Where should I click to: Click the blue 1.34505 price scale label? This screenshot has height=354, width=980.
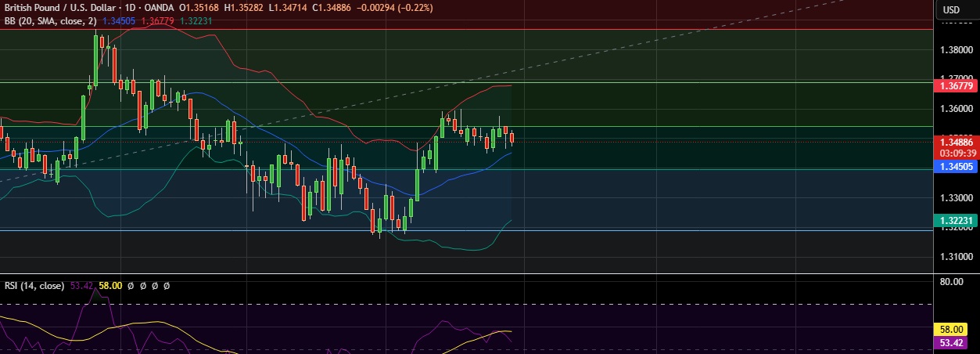pos(957,166)
